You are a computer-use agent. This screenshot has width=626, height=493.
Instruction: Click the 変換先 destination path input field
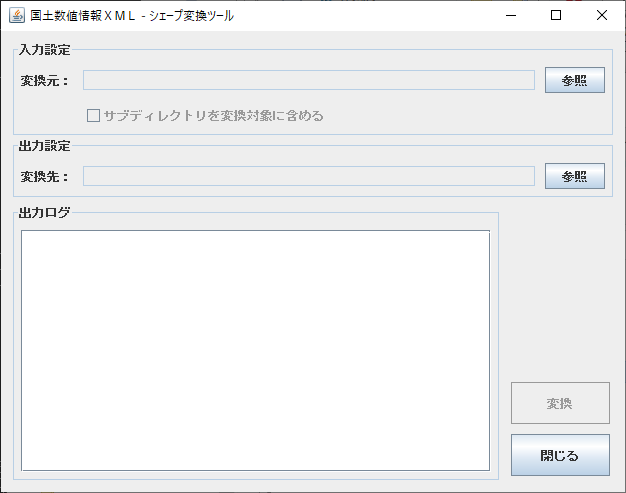(308, 176)
